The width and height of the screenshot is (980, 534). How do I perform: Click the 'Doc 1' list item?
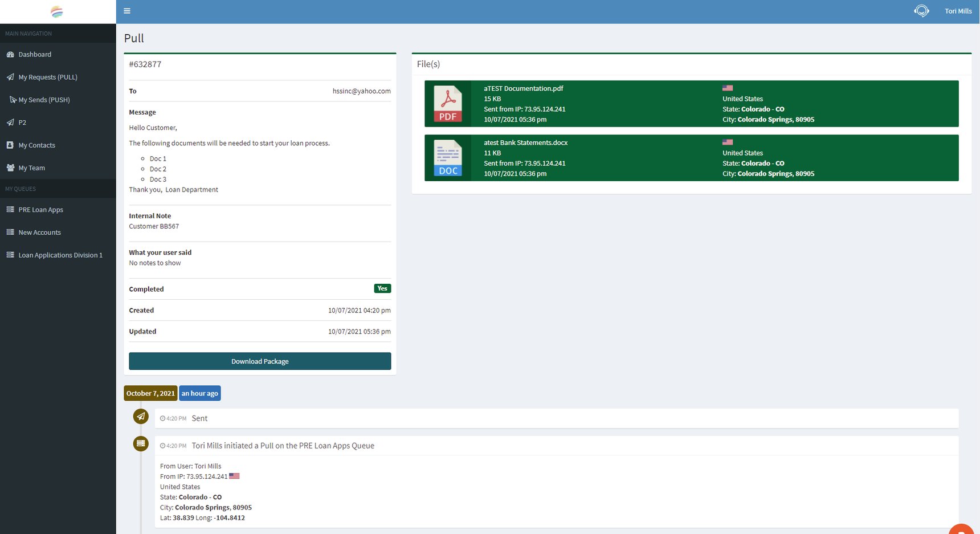tap(158, 159)
